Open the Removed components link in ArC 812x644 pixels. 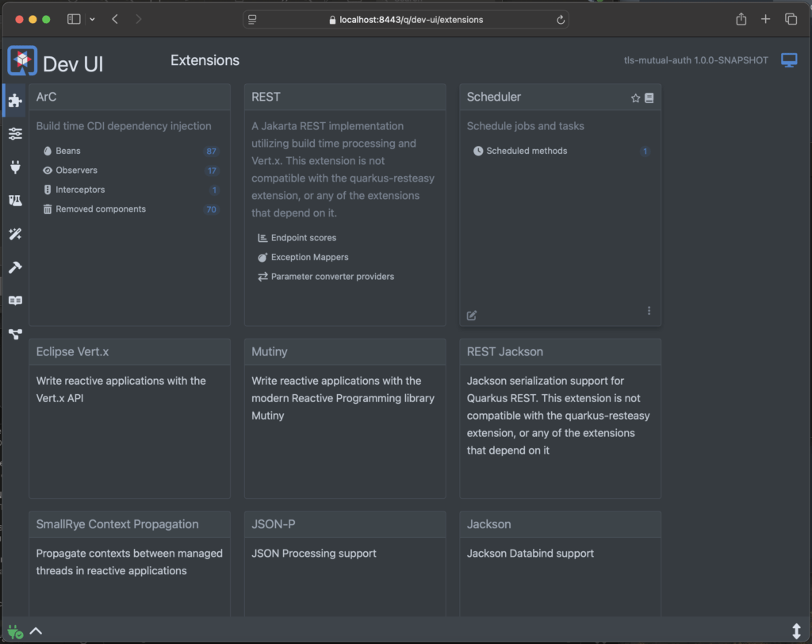101,209
